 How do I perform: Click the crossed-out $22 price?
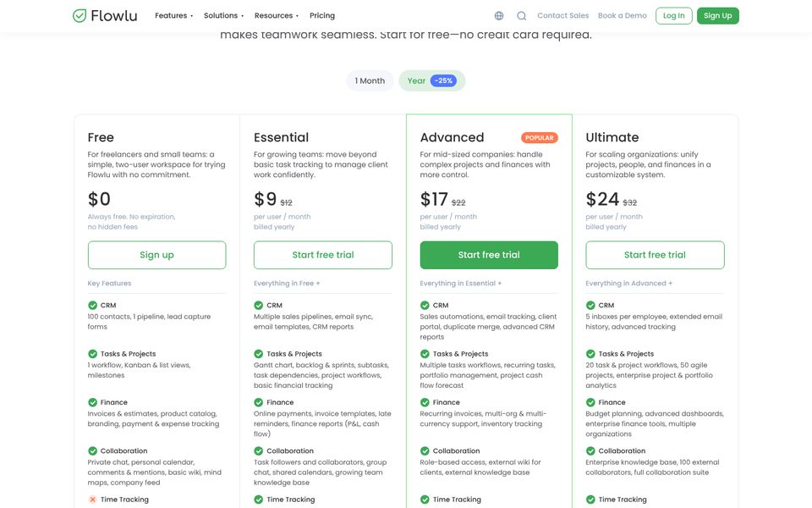pyautogui.click(x=458, y=202)
